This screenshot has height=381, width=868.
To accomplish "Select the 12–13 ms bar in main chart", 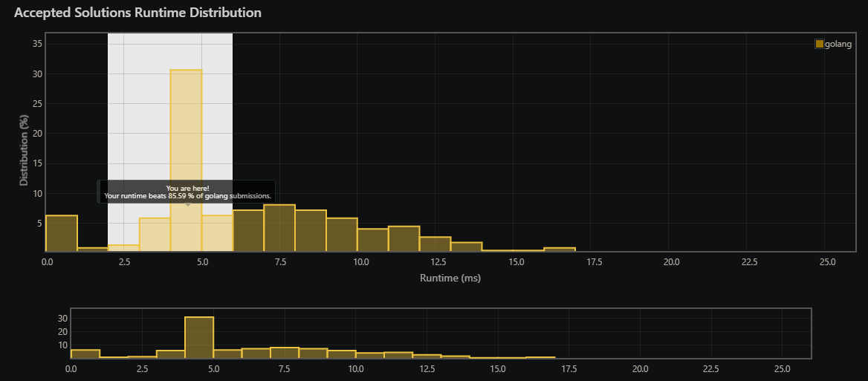I will 435,244.
